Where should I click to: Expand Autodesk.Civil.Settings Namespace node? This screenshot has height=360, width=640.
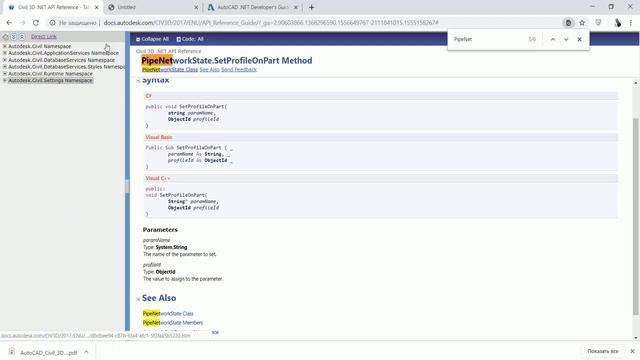(x=5, y=80)
